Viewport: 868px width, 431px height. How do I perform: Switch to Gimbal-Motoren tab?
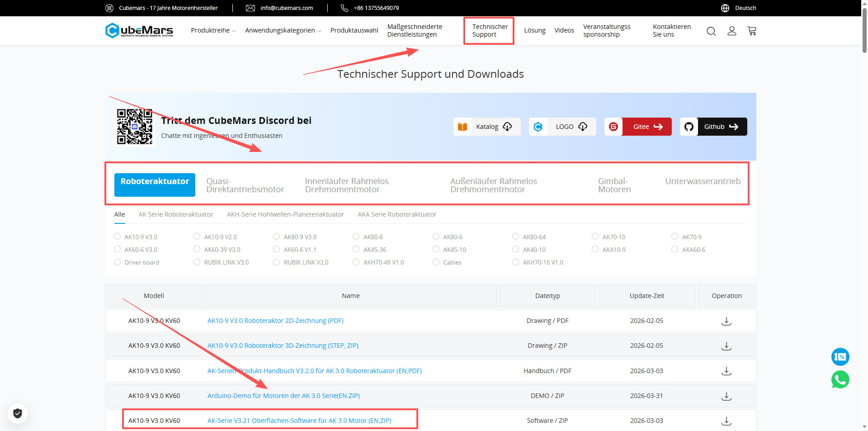coord(614,185)
